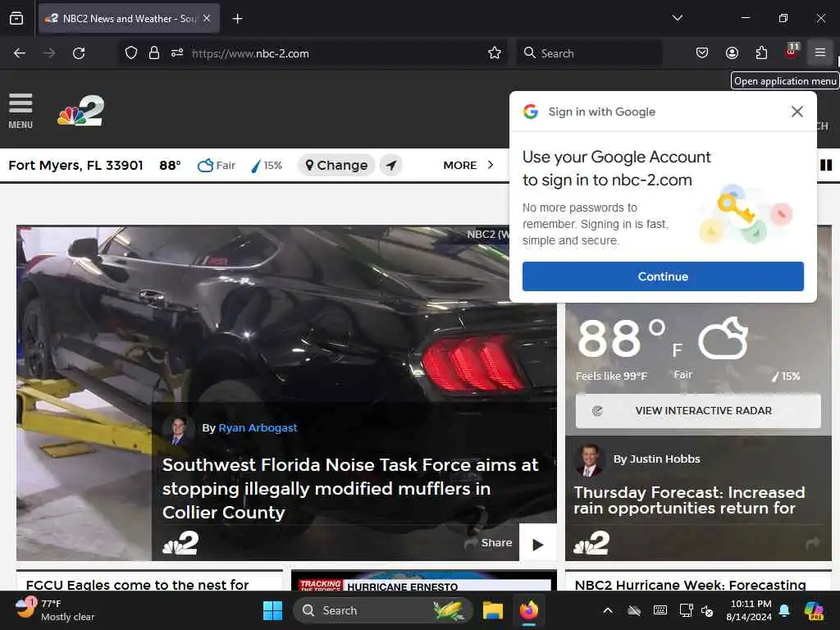Image resolution: width=840 pixels, height=630 pixels.
Task: Go back to the previous page
Action: pyautogui.click(x=20, y=53)
